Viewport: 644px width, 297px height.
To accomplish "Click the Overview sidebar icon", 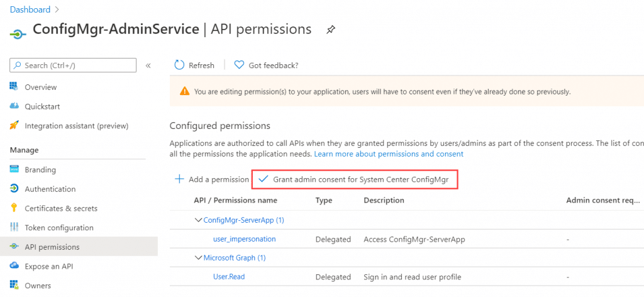I will pyautogui.click(x=14, y=87).
